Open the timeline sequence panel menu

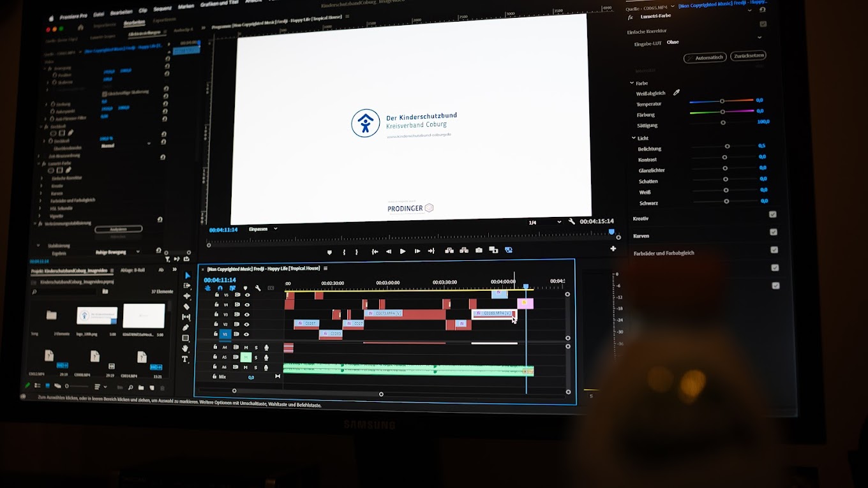pos(325,269)
